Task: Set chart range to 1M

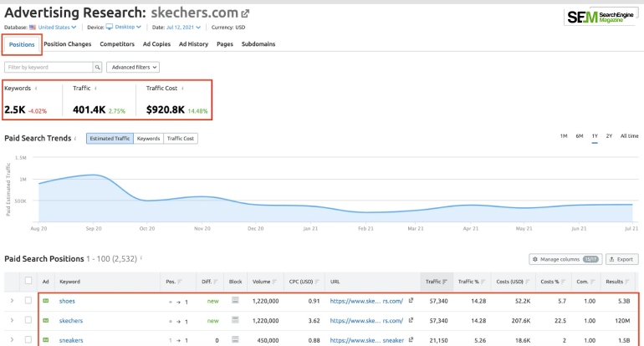Action: click(564, 136)
